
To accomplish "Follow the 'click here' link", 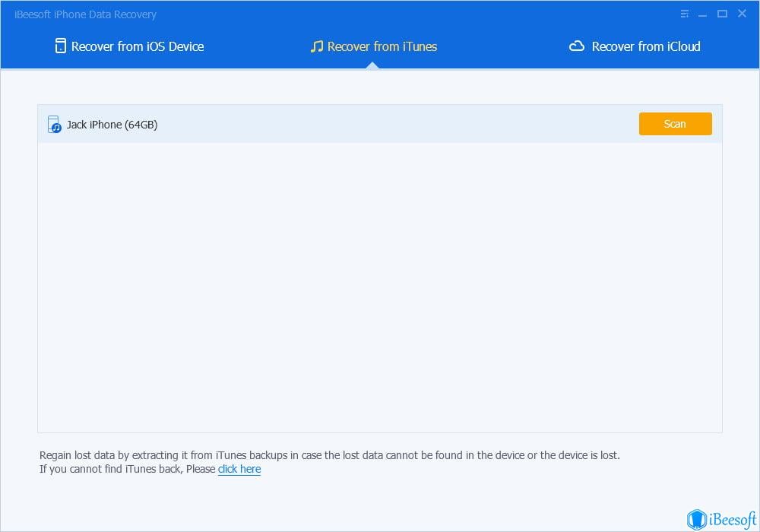I will coord(239,469).
